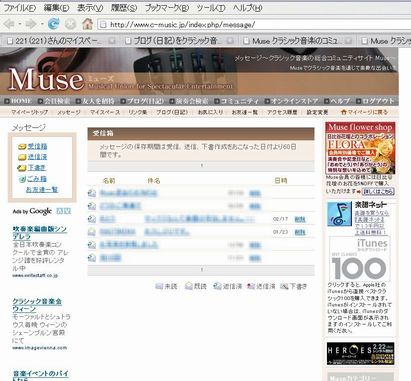411x381 pixels.
Task: Open ごみ箱 trash folder in sidebar
Action: (37, 179)
